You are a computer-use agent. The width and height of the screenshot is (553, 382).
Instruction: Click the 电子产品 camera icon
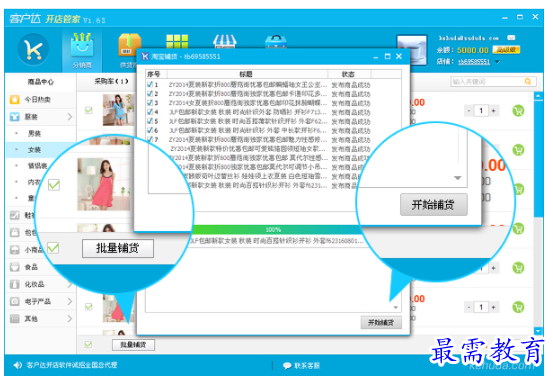(14, 302)
